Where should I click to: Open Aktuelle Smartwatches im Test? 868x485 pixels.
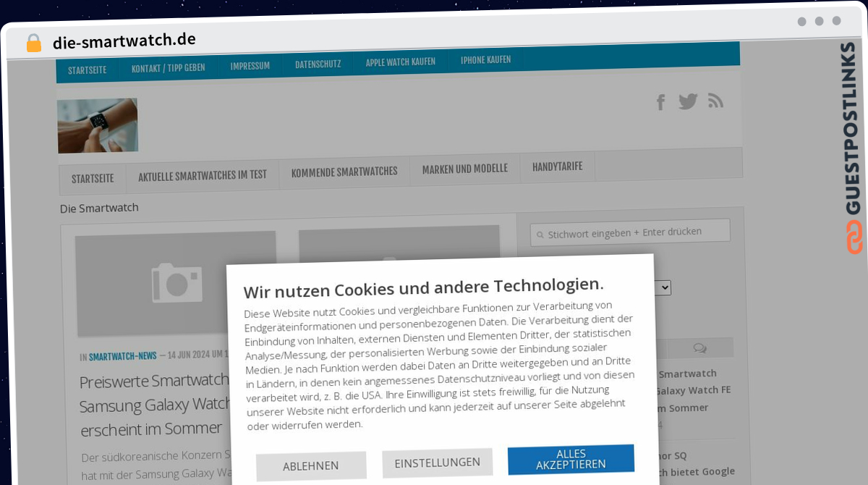[x=203, y=174]
